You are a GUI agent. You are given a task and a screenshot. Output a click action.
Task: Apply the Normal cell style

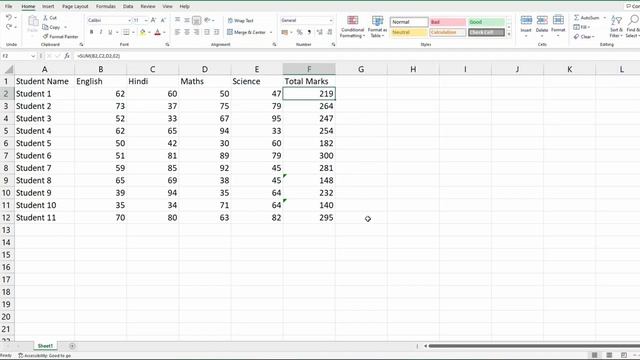click(409, 22)
